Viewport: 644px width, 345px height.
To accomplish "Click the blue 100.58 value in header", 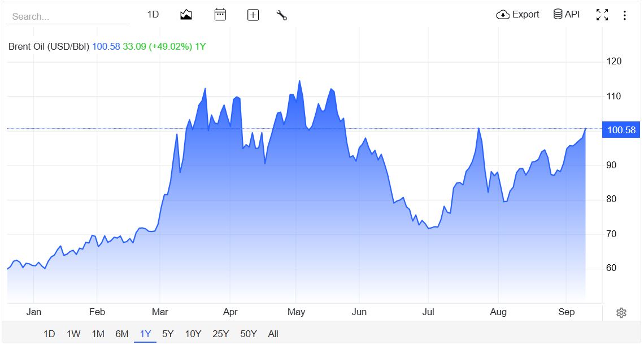I will [x=106, y=46].
